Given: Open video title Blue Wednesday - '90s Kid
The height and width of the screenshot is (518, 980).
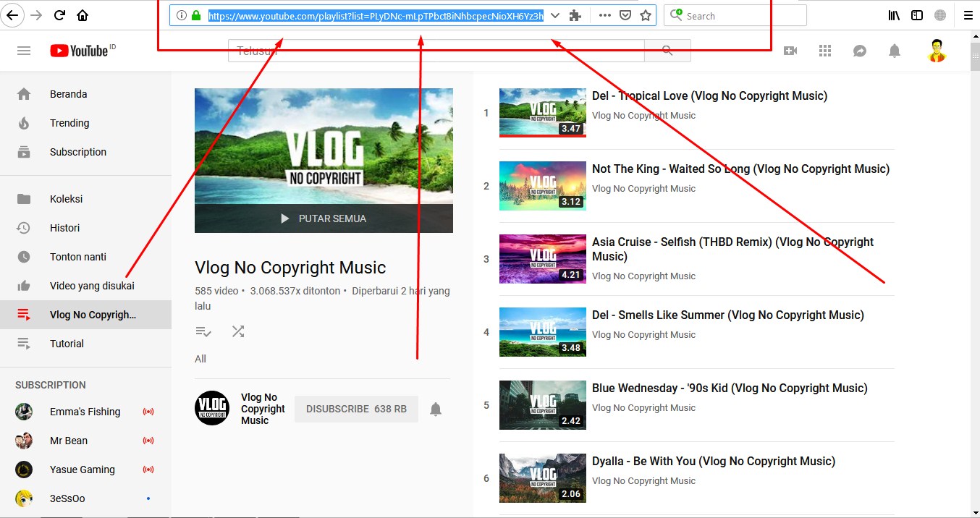Looking at the screenshot, I should click(x=730, y=388).
